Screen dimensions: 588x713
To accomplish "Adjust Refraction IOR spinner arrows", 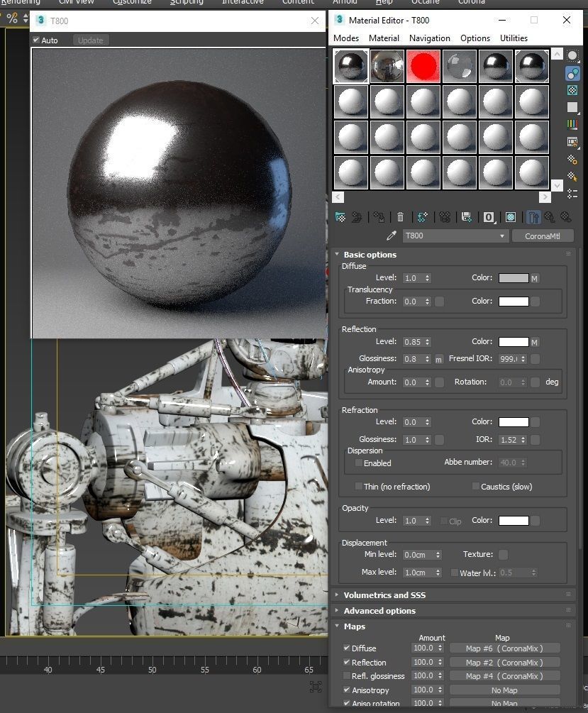I will tap(523, 440).
